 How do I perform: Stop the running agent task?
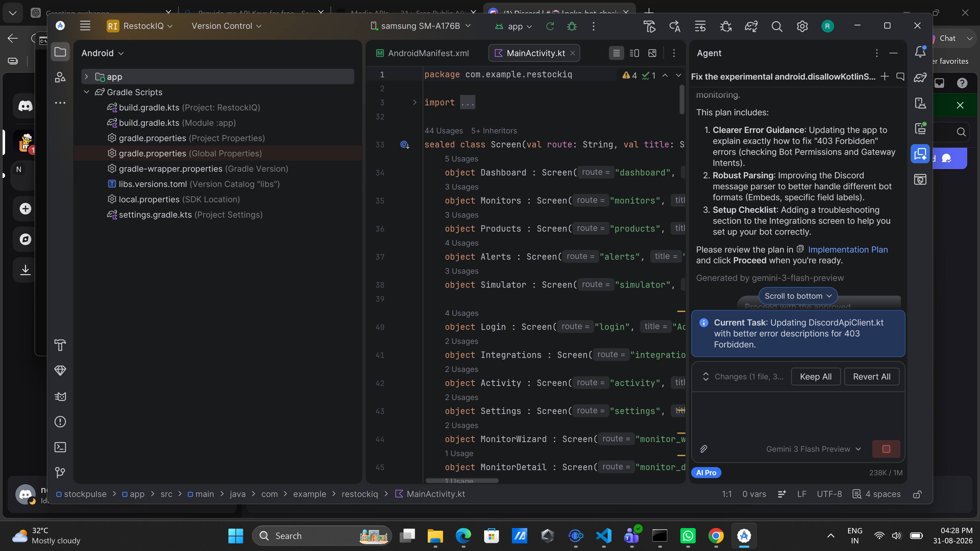point(886,449)
